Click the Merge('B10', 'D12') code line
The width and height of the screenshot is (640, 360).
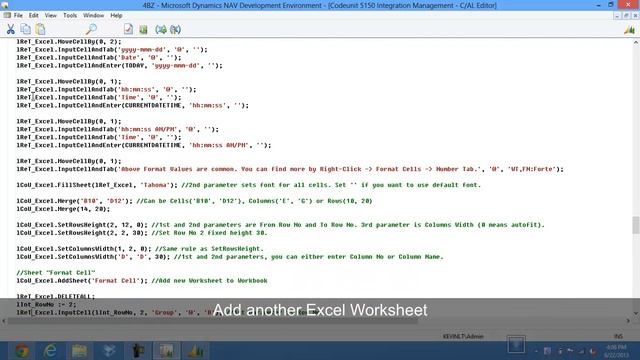pos(194,201)
